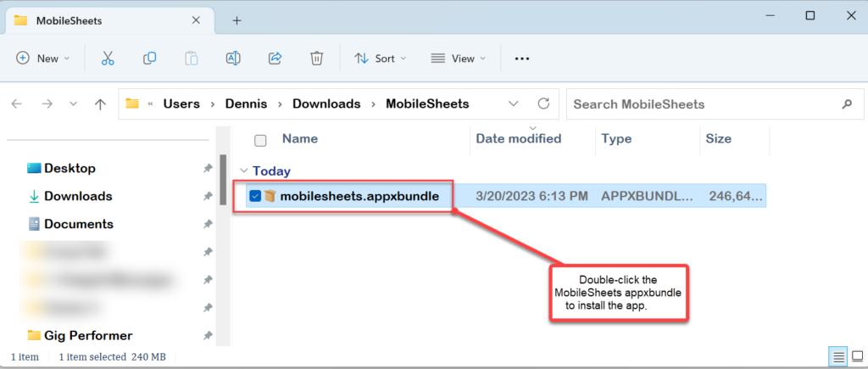Close the MobileSheets tab
This screenshot has height=369, width=868.
(196, 20)
